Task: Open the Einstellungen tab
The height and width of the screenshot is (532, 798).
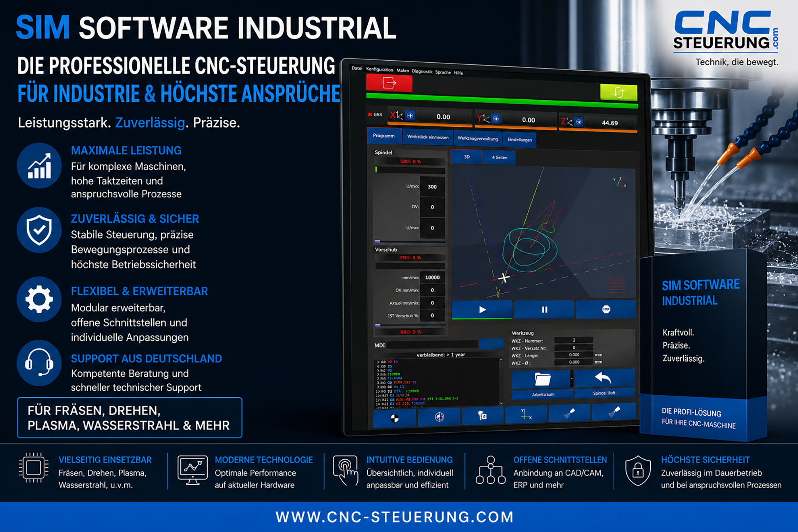Action: [x=520, y=140]
